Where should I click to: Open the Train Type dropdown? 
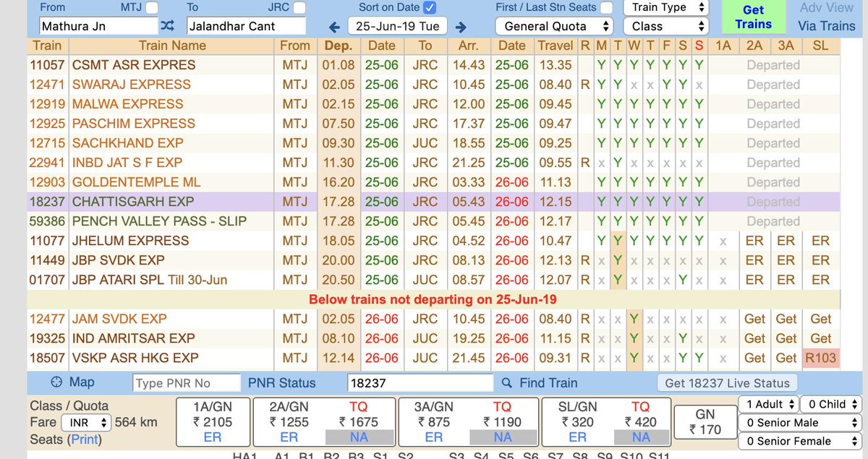pos(665,7)
